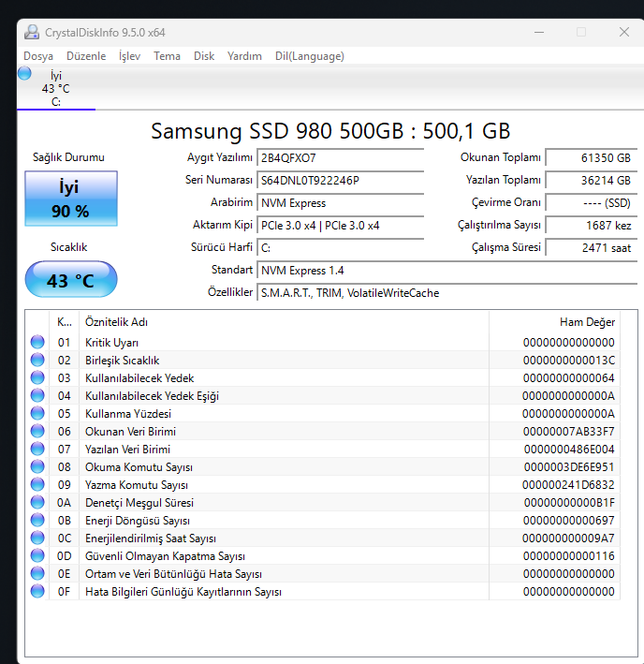The image size is (644, 664).
Task: Click the Çalışma Süresi hours field
Action: 591,248
